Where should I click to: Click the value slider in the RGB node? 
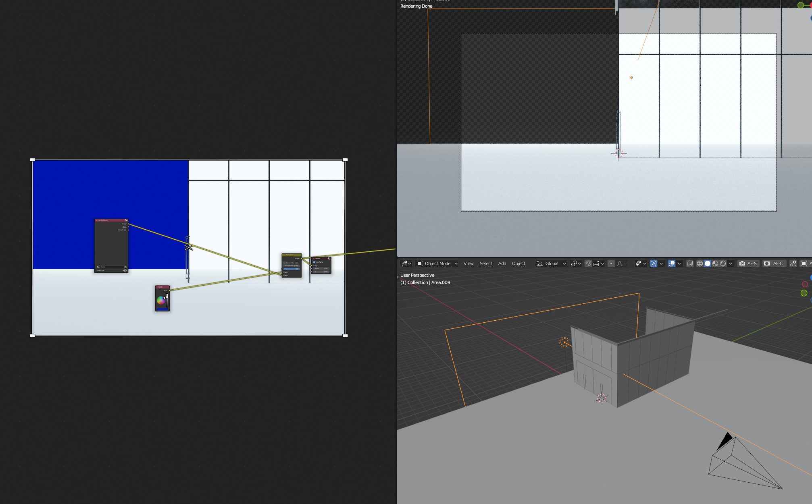pyautogui.click(x=167, y=301)
